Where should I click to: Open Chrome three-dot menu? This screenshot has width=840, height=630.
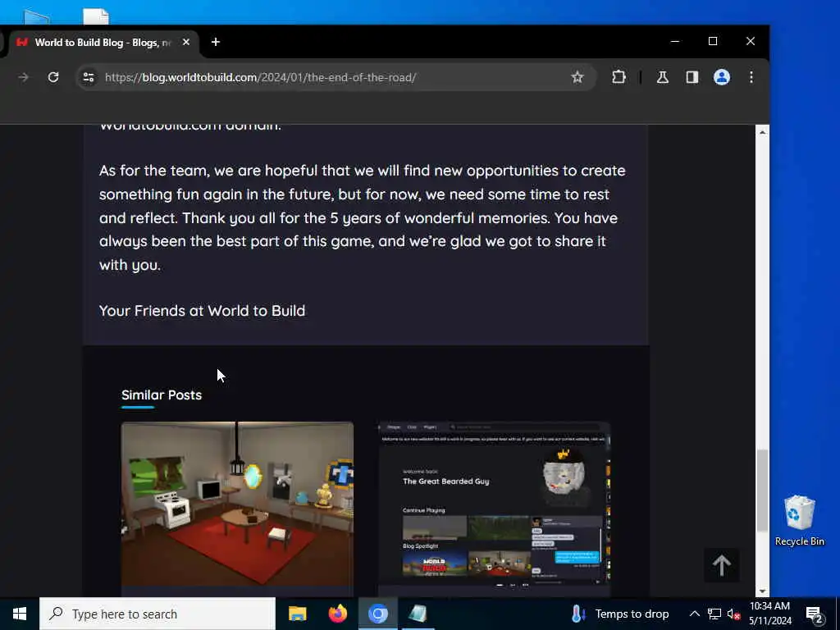(x=751, y=77)
